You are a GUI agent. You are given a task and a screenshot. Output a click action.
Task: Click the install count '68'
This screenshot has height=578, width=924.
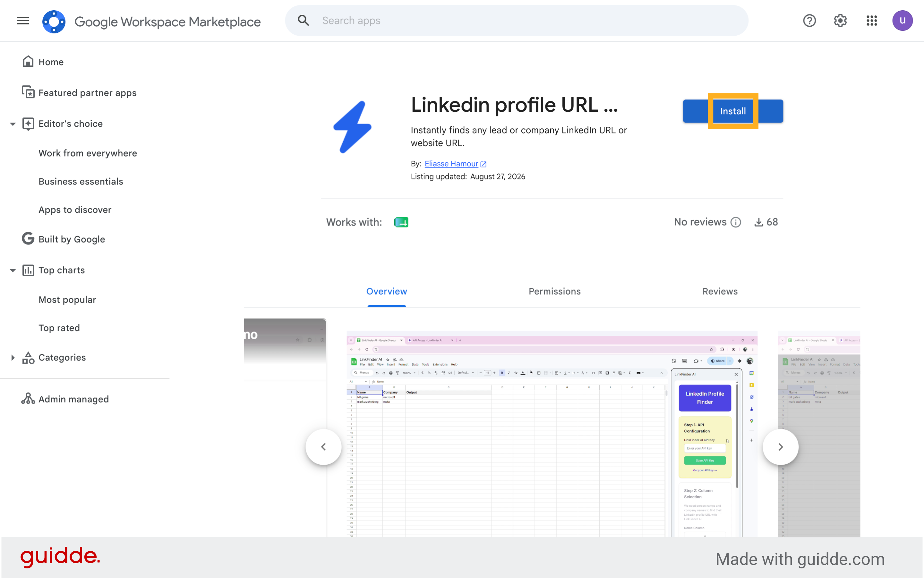coord(772,222)
